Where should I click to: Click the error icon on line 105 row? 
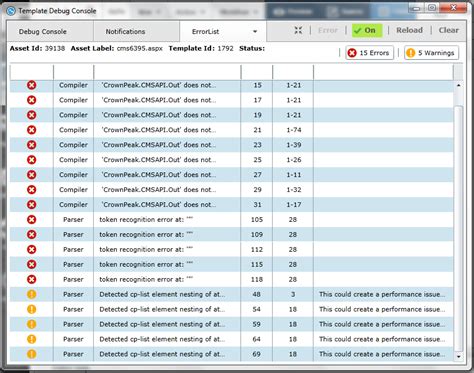(x=32, y=220)
